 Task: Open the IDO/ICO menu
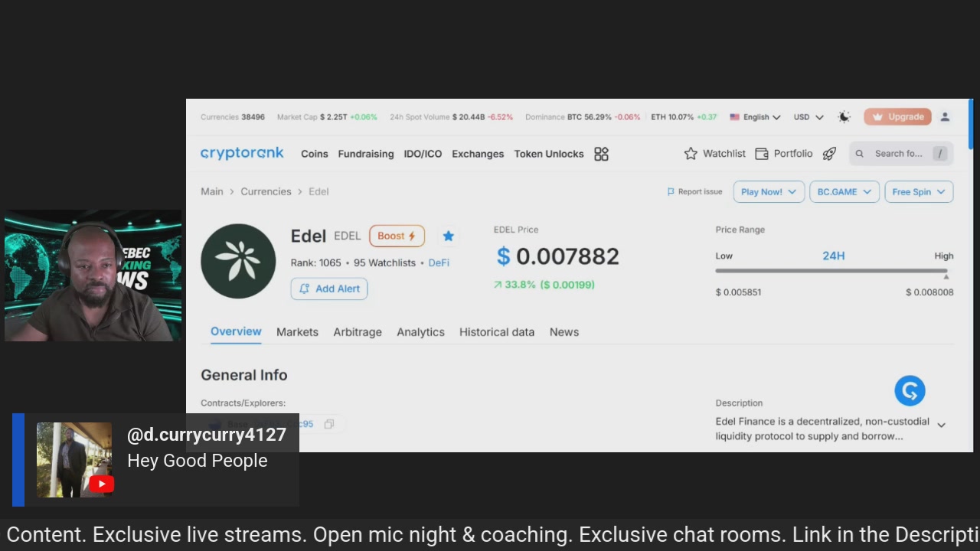point(423,154)
